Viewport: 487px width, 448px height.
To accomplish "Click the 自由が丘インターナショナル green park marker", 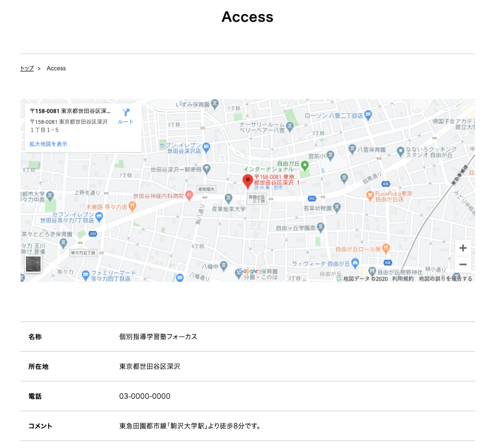I will 305,165.
